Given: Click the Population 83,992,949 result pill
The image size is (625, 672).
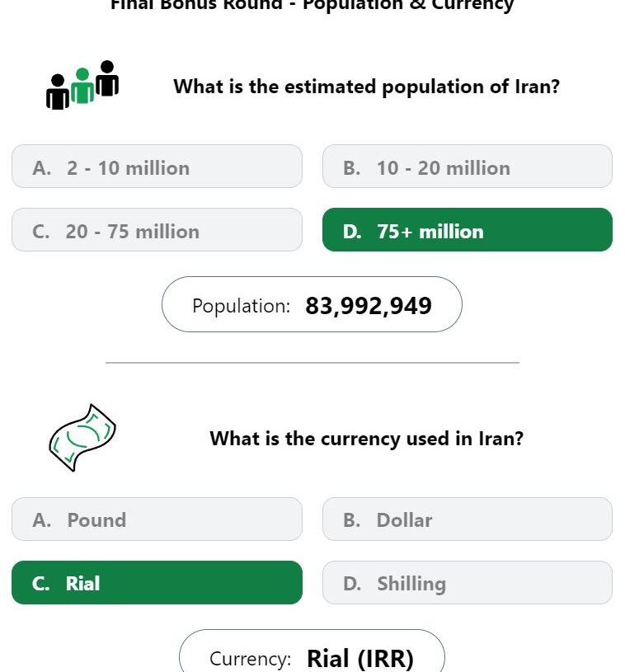Looking at the screenshot, I should pyautogui.click(x=312, y=304).
